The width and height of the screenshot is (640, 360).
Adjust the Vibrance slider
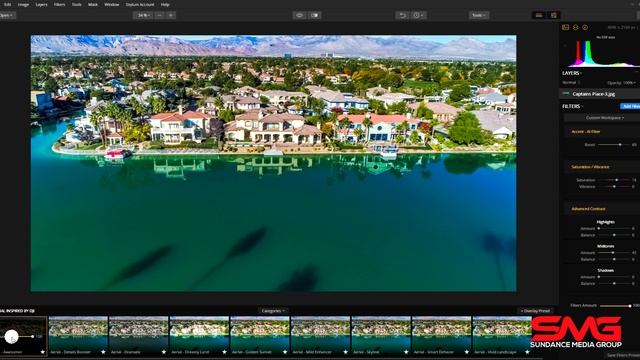[x=614, y=187]
